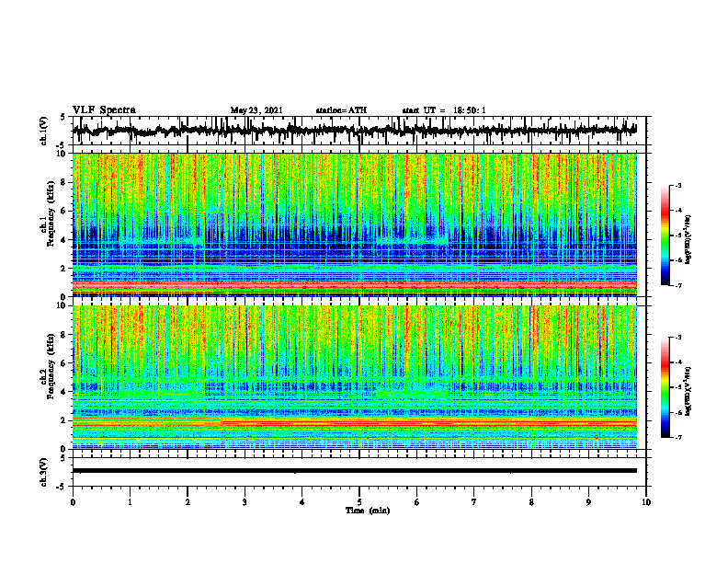This screenshot has width=728, height=563.
Task: Click the '-7' label on ch.2 color scale
Action: 677,437
